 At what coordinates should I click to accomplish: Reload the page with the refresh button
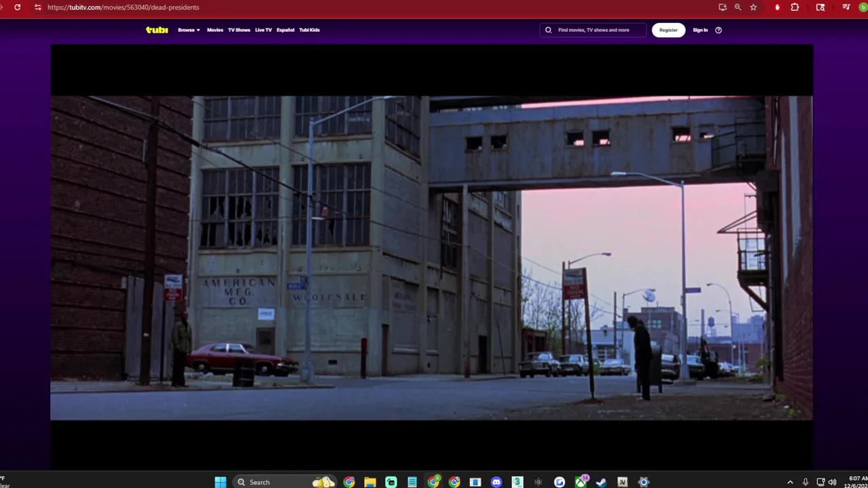pyautogui.click(x=17, y=7)
